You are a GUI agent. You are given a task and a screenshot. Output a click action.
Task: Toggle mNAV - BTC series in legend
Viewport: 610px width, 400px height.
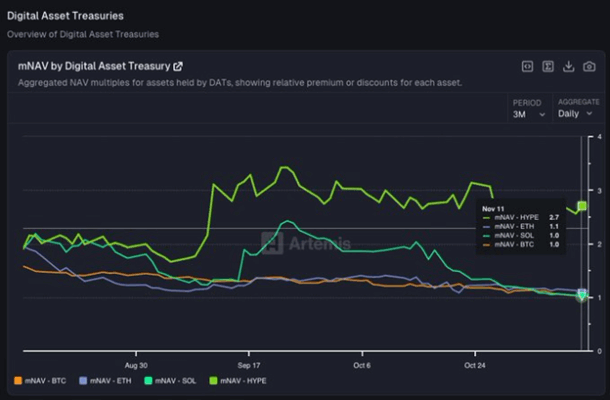coord(42,381)
